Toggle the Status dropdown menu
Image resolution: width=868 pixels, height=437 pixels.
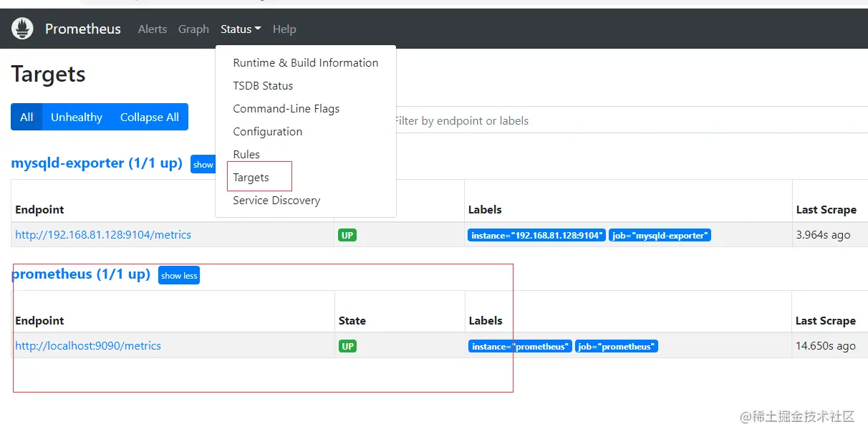(x=241, y=29)
